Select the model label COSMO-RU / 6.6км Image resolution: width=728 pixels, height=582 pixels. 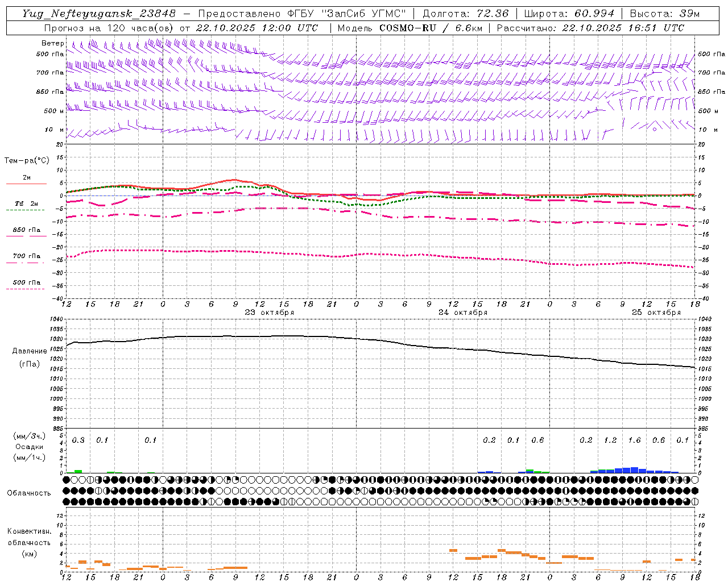pos(431,28)
